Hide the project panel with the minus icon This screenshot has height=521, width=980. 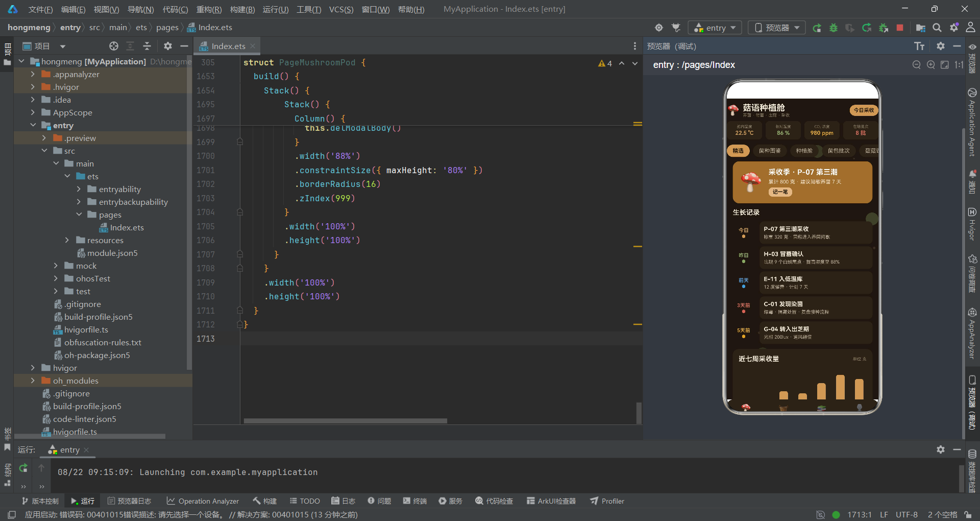click(184, 46)
